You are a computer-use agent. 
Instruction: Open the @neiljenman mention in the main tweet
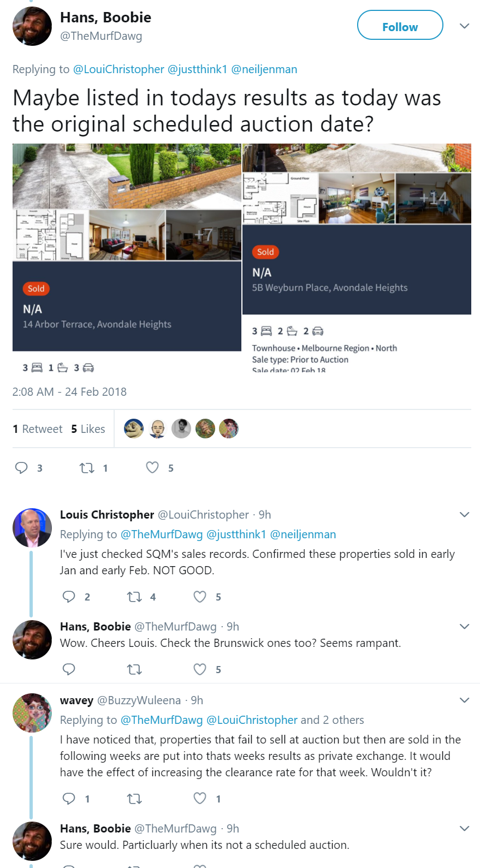264,69
